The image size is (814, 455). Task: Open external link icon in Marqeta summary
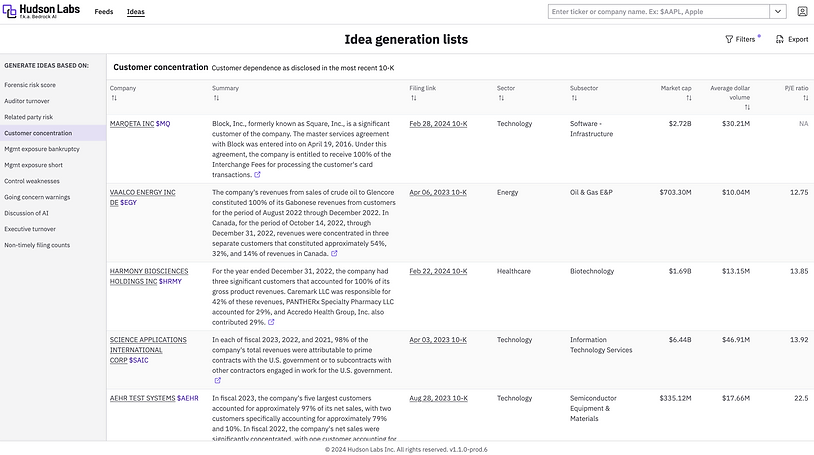tap(257, 174)
